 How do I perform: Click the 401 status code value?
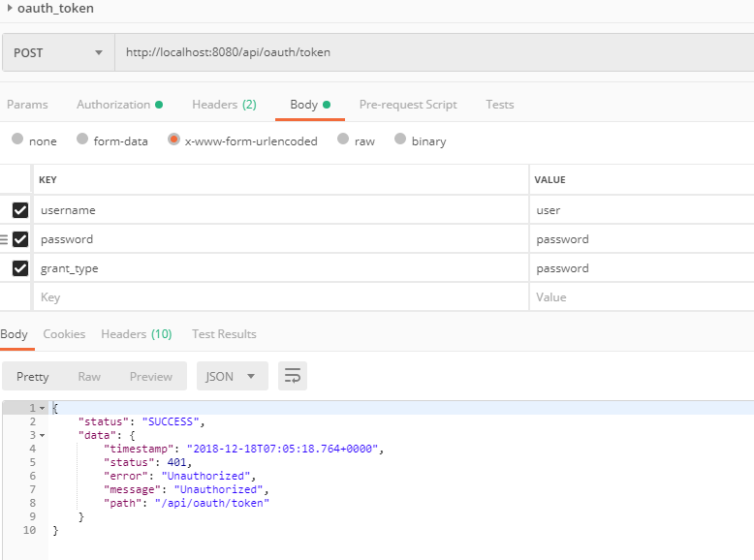point(176,462)
